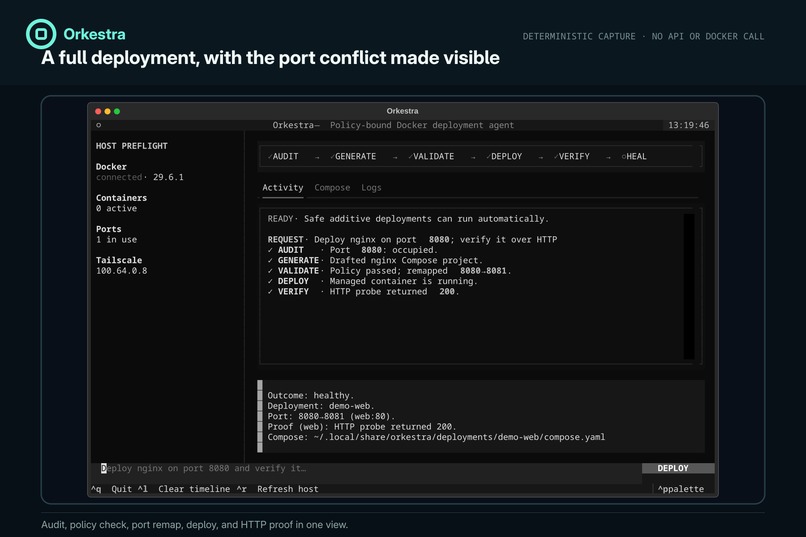Click the 'Port: 8080→8081' summary line
This screenshot has height=537, width=806.
(x=331, y=416)
